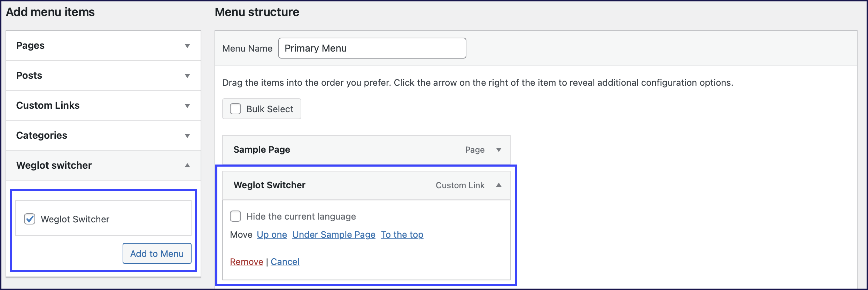Click Under Sample Page move link
The height and width of the screenshot is (290, 868).
(334, 235)
